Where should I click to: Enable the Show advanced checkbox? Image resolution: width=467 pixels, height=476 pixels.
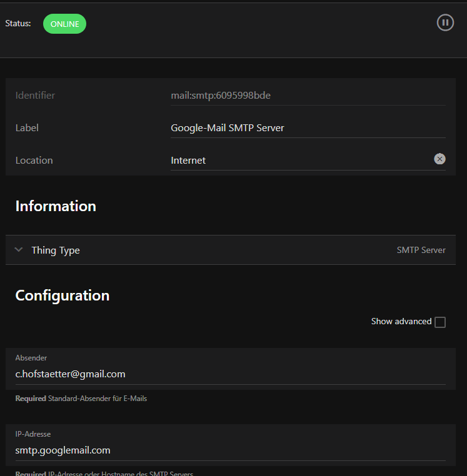440,322
